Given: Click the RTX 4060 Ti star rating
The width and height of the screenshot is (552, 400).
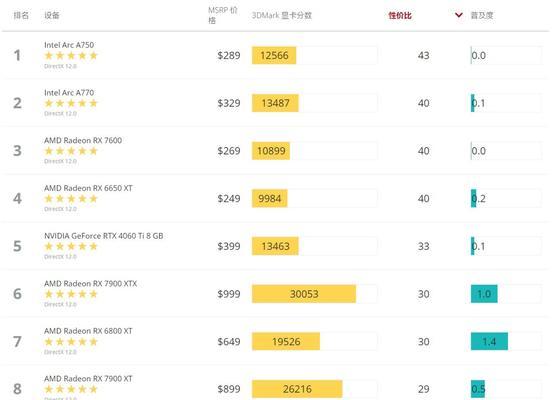Looking at the screenshot, I should coord(71,246).
